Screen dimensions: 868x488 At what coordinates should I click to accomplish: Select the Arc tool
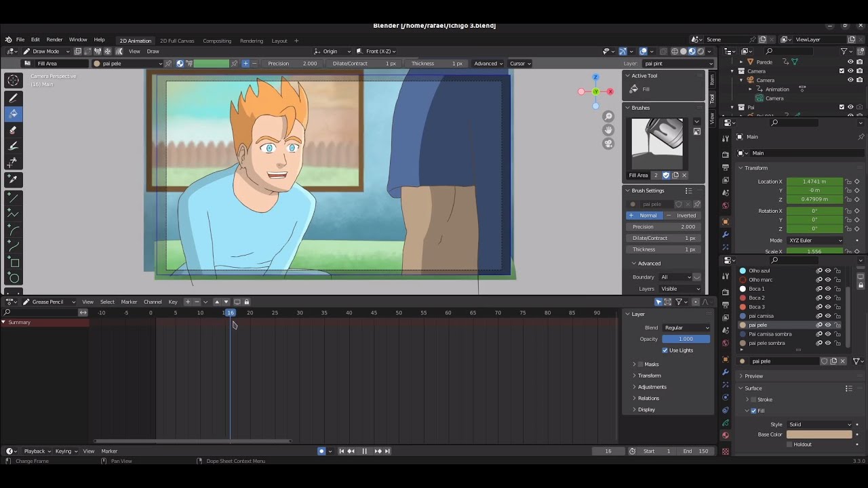pos(14,230)
